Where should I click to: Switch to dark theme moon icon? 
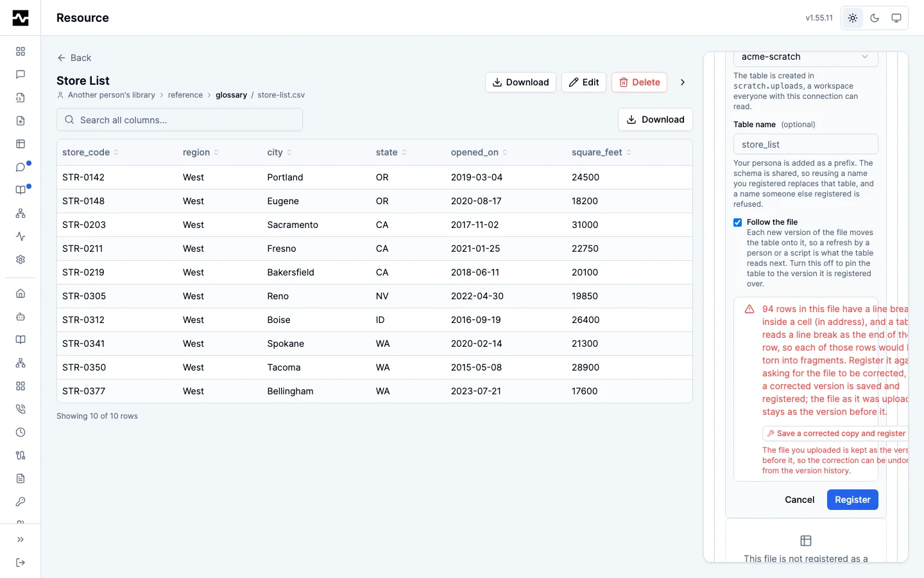click(x=875, y=18)
